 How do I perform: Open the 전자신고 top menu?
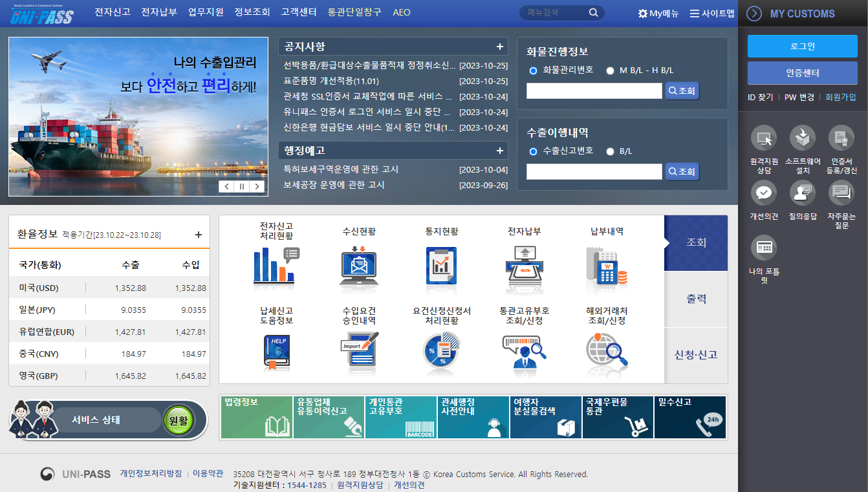tap(113, 12)
